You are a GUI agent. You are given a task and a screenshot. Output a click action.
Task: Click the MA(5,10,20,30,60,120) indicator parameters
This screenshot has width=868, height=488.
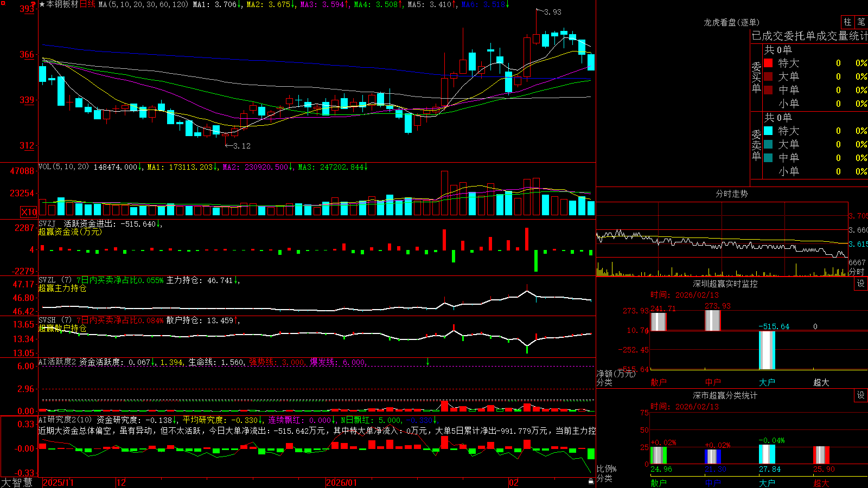pos(143,4)
